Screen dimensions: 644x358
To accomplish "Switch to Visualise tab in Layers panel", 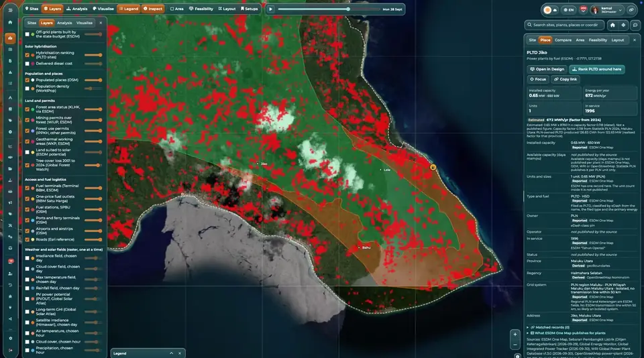I will point(85,23).
